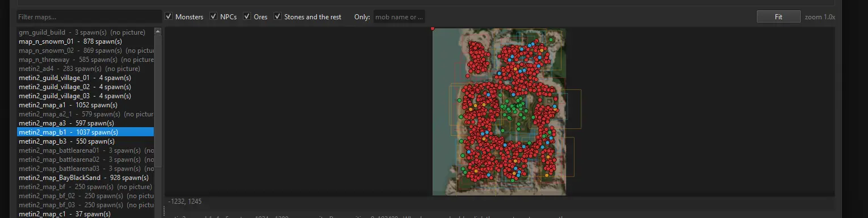The height and width of the screenshot is (218, 868).
Task: Select metin2_map_battlearena02 entry
Action: coord(86,160)
